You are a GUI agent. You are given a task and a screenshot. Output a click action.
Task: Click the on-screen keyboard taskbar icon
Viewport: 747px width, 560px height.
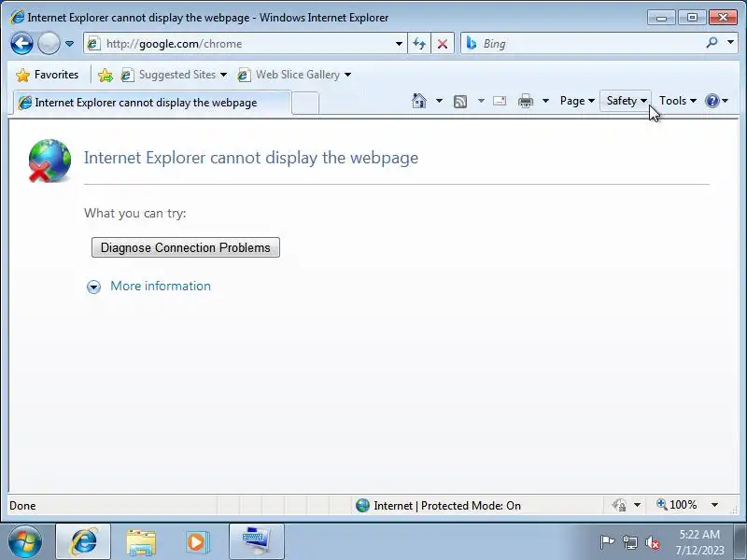coord(256,542)
